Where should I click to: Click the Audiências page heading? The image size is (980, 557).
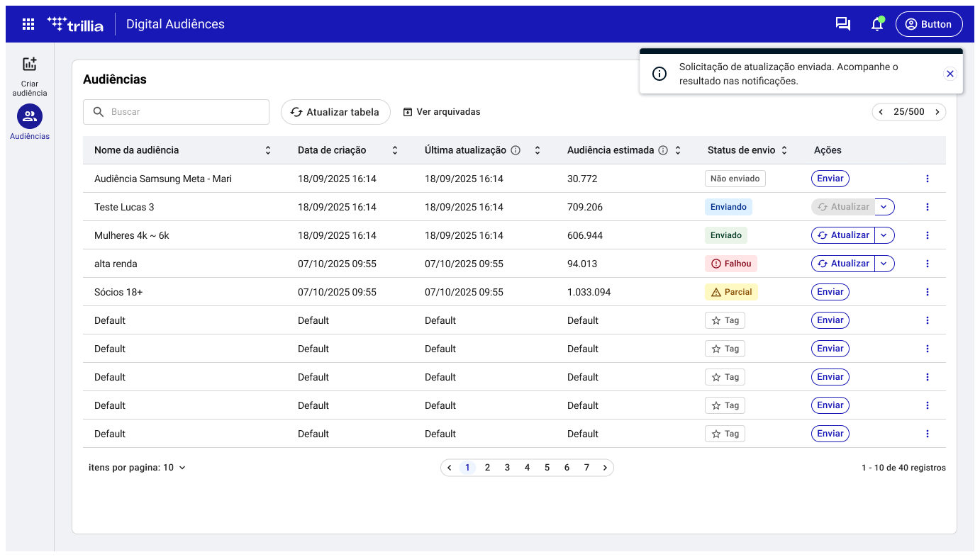(x=115, y=79)
